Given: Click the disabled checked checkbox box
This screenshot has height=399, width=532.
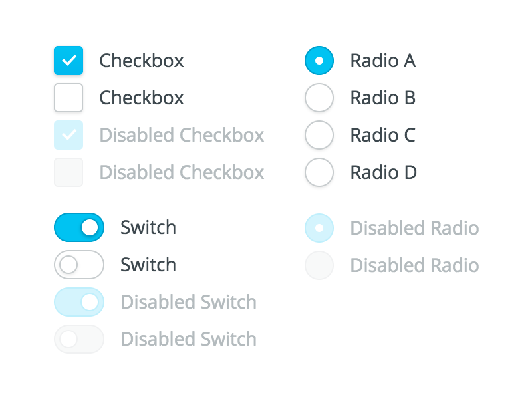Looking at the screenshot, I should click(68, 135).
